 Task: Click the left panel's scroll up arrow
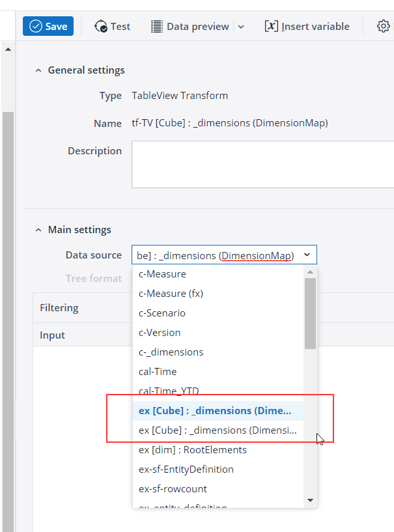(x=8, y=49)
